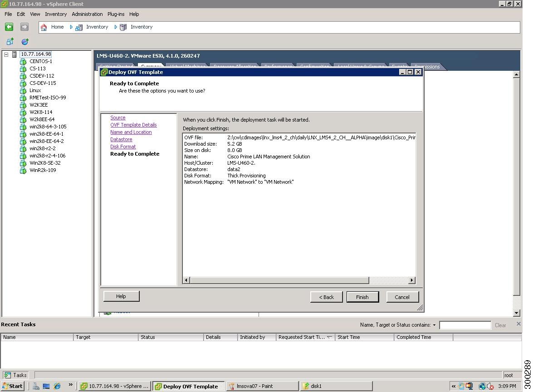The image size is (533, 392).
Task: Go to the Name and Location step
Action: (131, 132)
